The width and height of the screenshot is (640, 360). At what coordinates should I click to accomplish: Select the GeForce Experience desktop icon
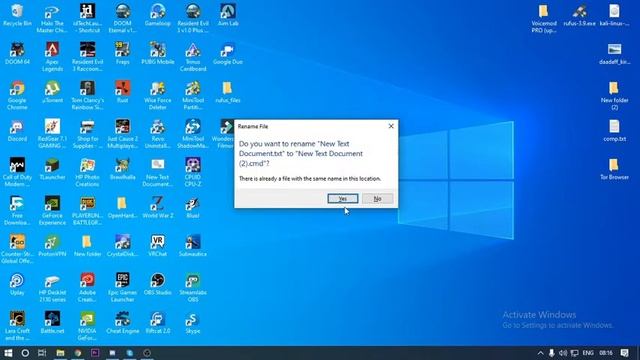pos(52,211)
